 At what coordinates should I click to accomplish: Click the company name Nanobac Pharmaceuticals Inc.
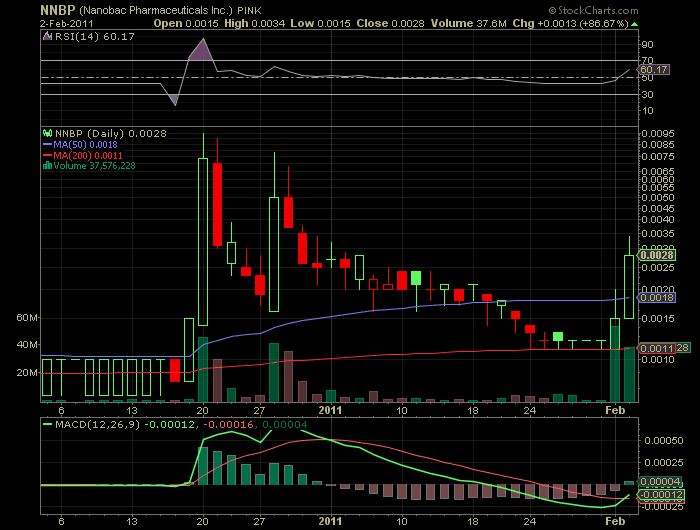pyautogui.click(x=156, y=10)
